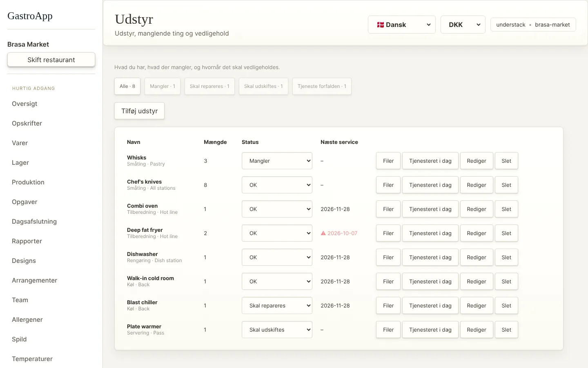Filter by Skal udskiftes · 1
Viewport: 588px width, 368px height.
point(263,86)
